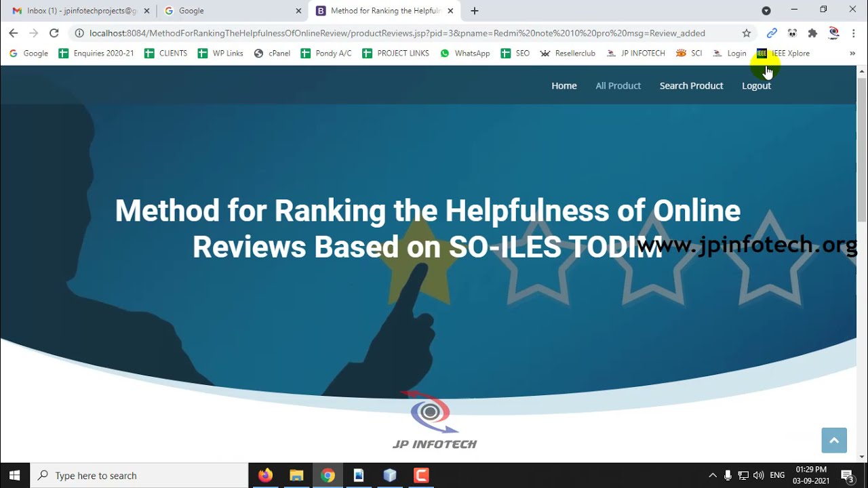Open File Explorer from the taskbar
The height and width of the screenshot is (488, 868).
(x=296, y=476)
